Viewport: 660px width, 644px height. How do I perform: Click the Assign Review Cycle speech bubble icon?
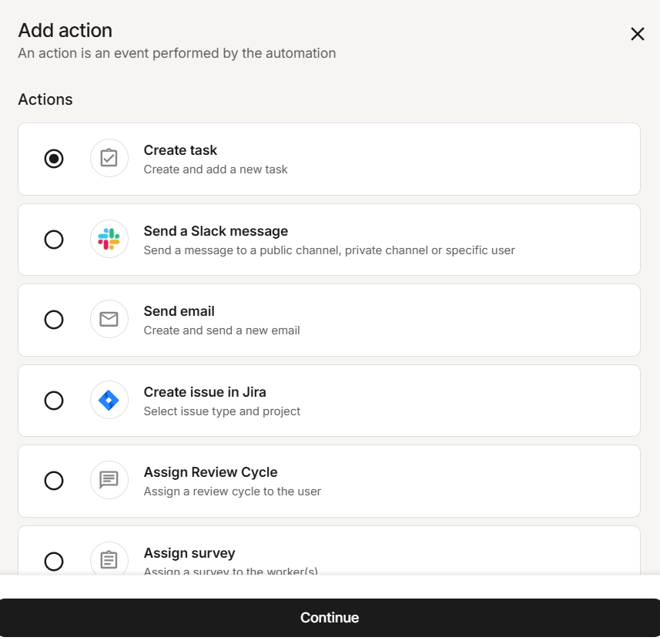pos(109,480)
